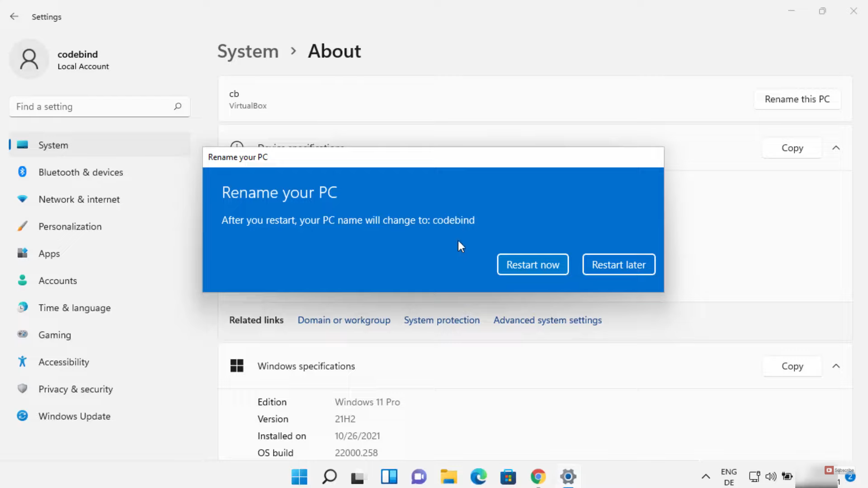
Task: Open Time & language settings
Action: (74, 308)
